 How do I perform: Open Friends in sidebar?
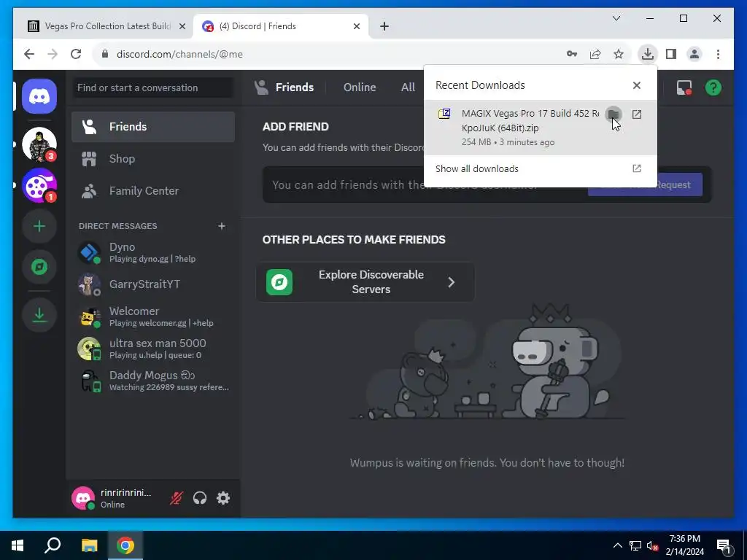[x=153, y=127]
